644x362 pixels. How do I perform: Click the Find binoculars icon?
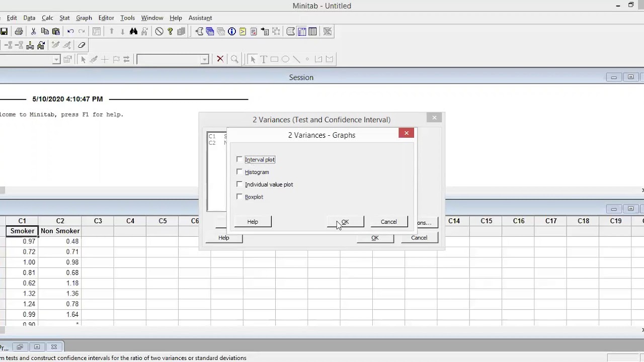click(133, 31)
